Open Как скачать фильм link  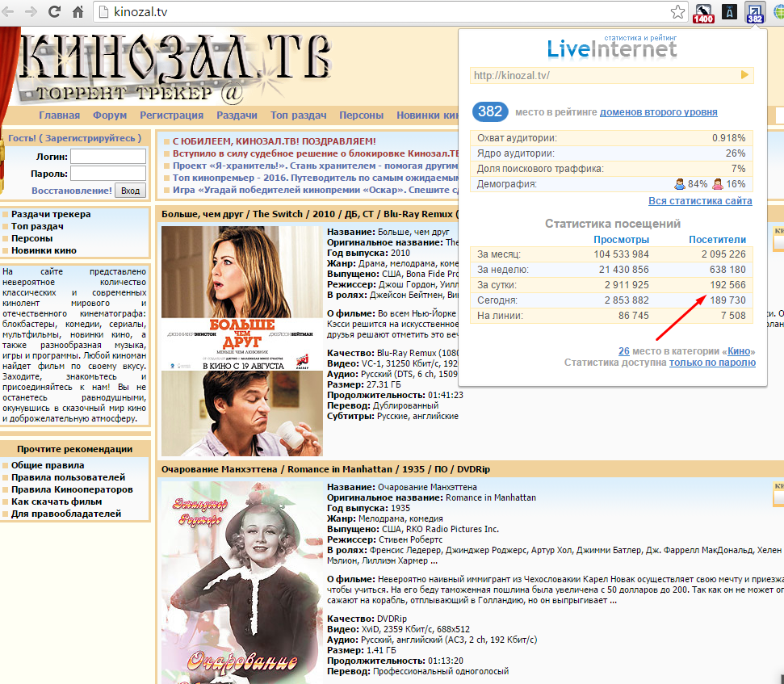click(57, 501)
